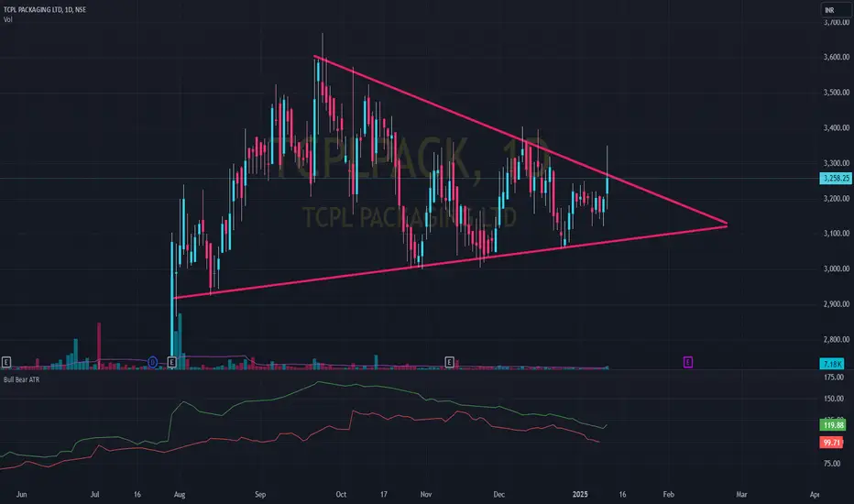Open the blue dividend marker D
854x504 pixels.
tap(153, 362)
